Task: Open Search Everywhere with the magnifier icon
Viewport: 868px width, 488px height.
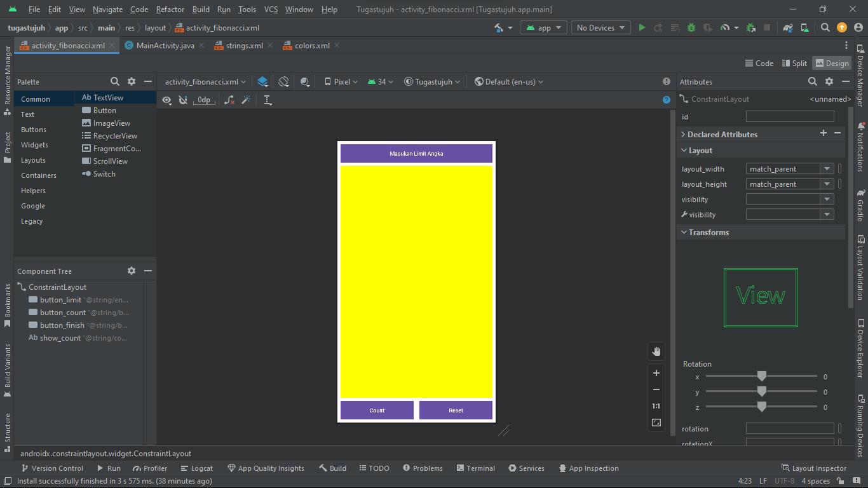Action: [x=824, y=28]
